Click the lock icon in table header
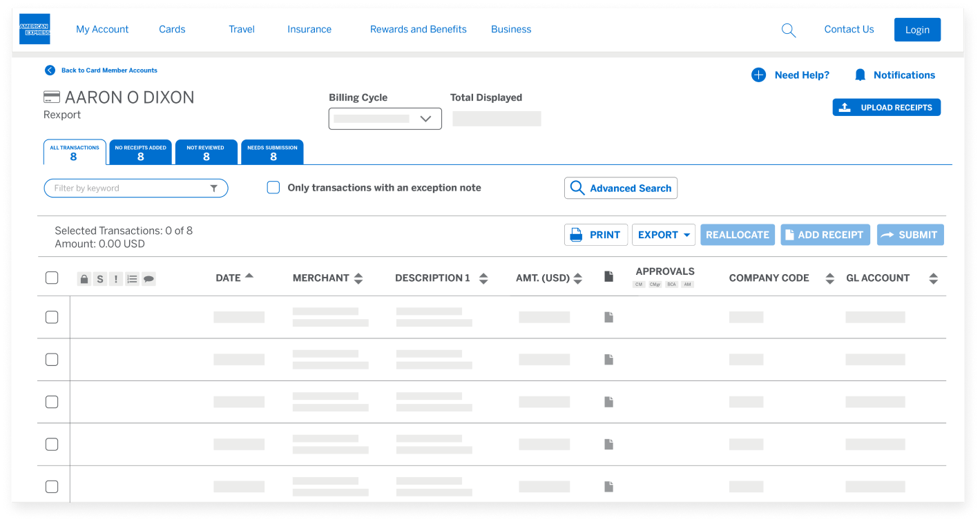This screenshot has height=522, width=980. click(84, 279)
